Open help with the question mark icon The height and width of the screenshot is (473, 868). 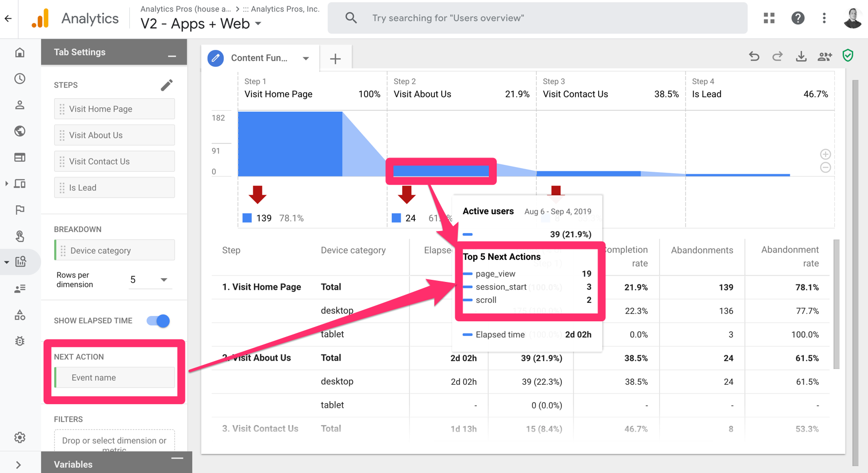point(798,18)
